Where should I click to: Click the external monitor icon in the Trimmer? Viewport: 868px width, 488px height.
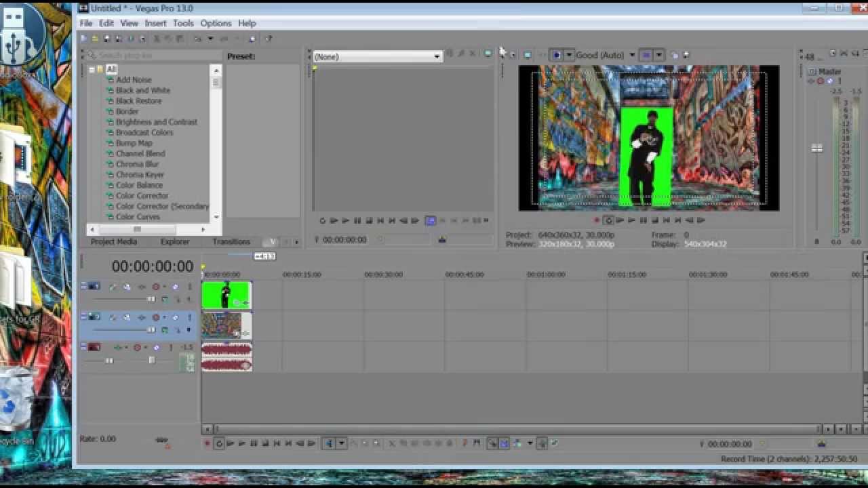488,53
